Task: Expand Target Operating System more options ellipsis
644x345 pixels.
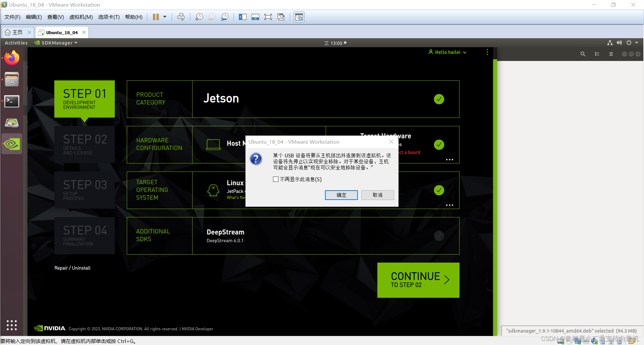Action: click(x=449, y=205)
